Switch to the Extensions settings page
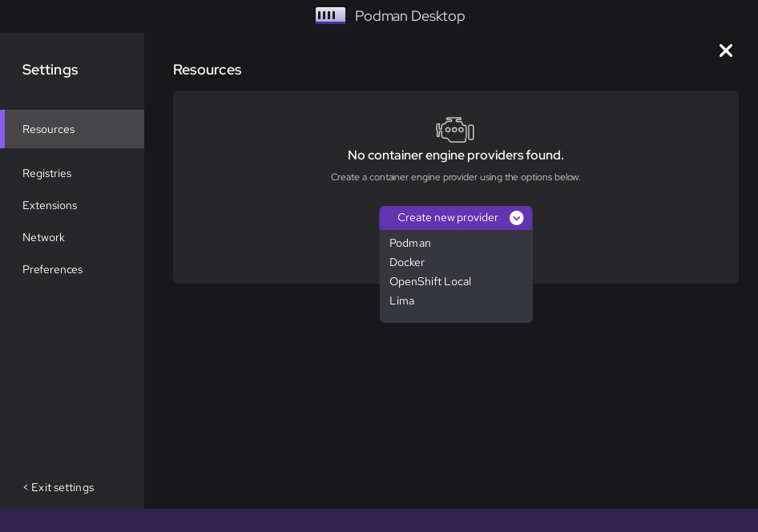 50,205
